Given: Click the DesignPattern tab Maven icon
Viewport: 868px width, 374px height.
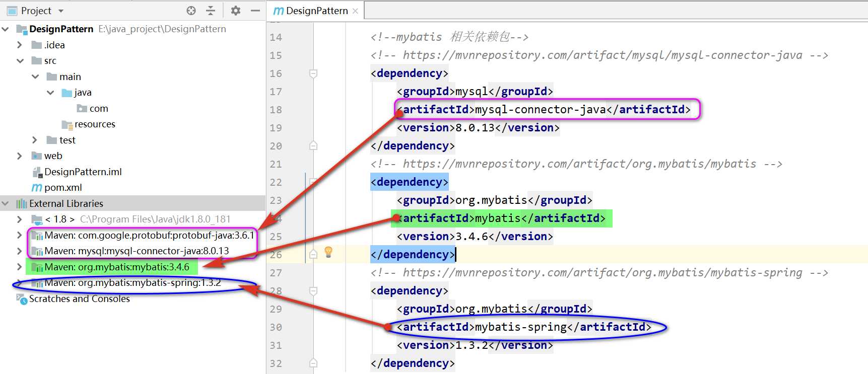Looking at the screenshot, I should 278,11.
